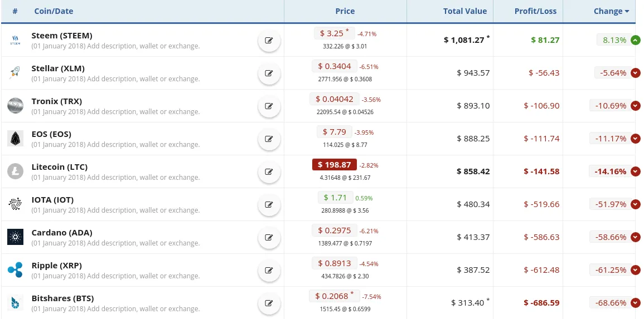Click the $ 0.3404 Stellar price badge
The image size is (644, 319).
coord(335,66)
